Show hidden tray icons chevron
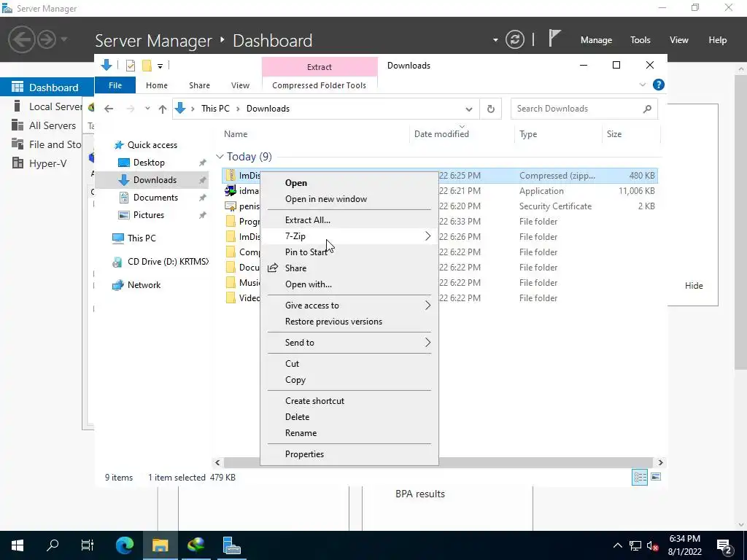 tap(617, 545)
